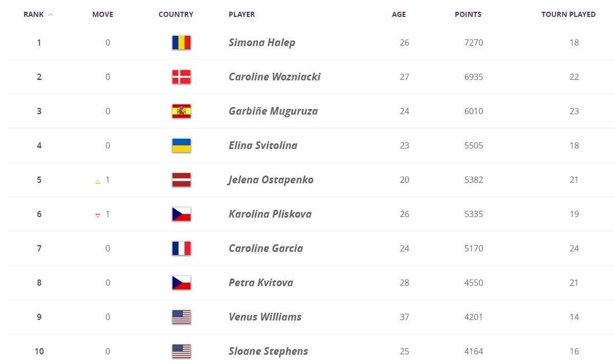Open Simona Halep's player profile

click(x=262, y=42)
